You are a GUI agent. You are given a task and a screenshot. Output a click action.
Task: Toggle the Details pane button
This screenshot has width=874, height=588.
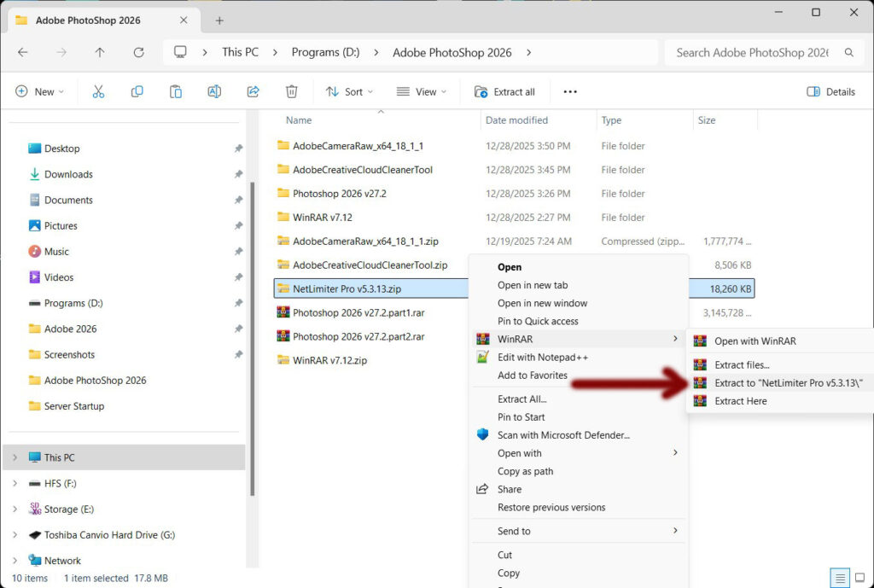(x=830, y=91)
